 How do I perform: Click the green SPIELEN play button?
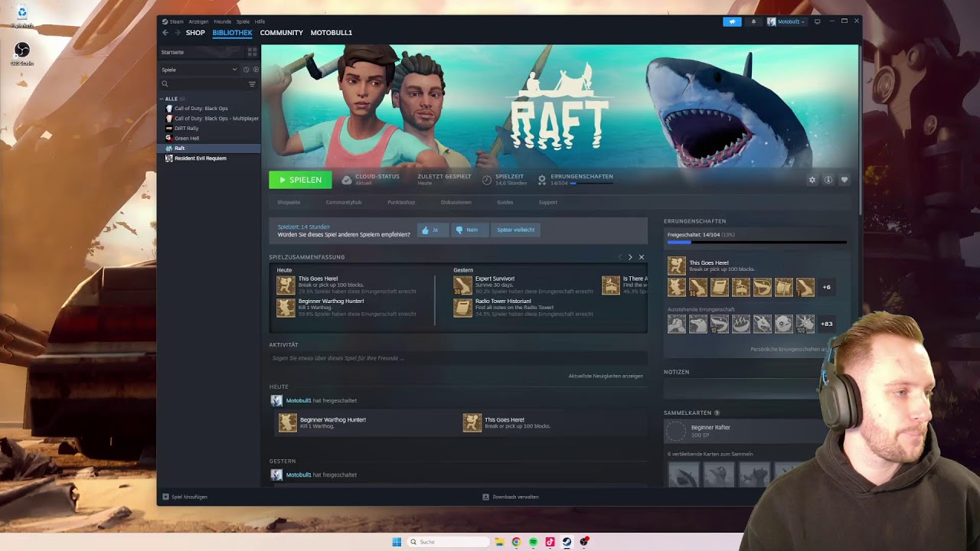(300, 180)
